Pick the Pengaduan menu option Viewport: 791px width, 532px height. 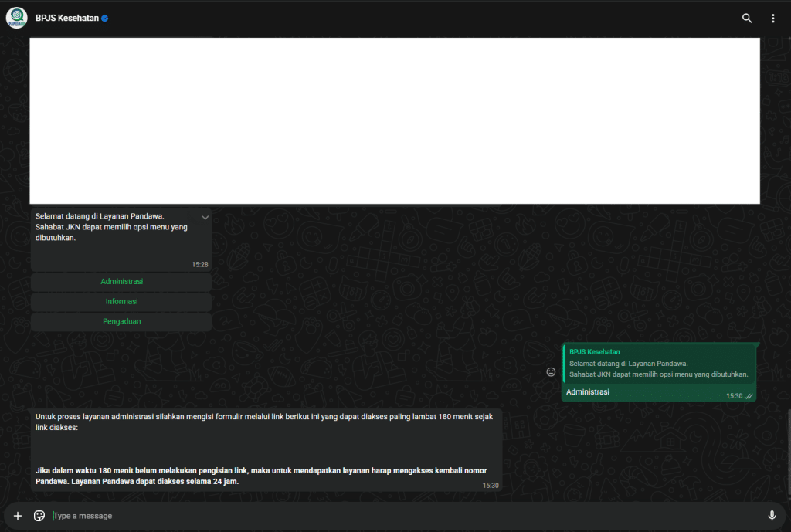(121, 322)
